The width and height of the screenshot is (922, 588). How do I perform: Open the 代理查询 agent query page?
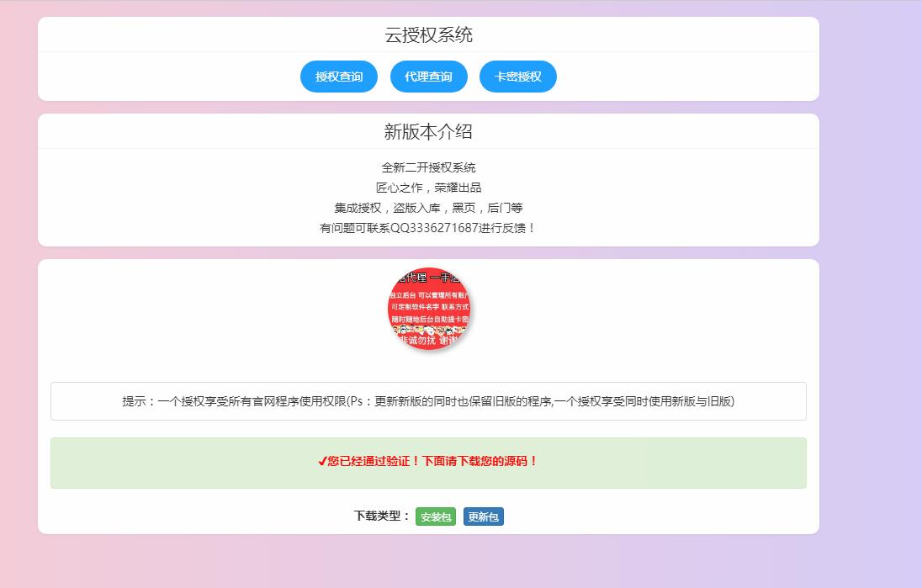[x=428, y=76]
